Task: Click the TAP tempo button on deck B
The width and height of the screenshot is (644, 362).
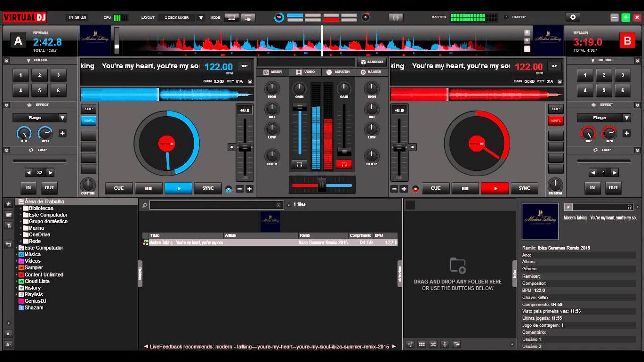Action: pos(555,66)
